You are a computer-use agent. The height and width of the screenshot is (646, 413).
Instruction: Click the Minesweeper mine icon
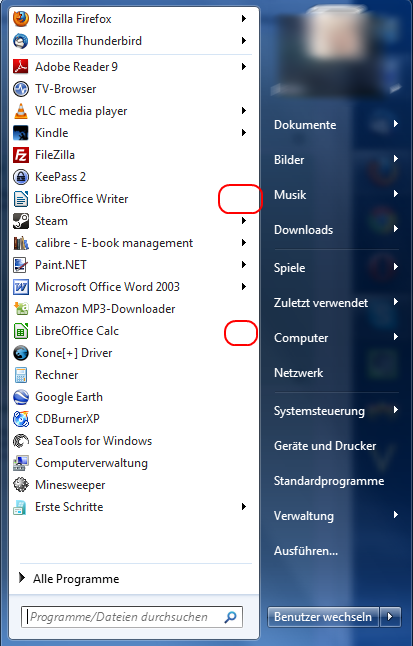tap(21, 485)
